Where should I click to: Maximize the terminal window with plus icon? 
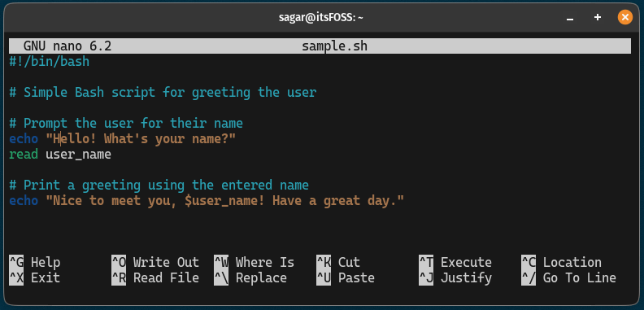(x=598, y=17)
